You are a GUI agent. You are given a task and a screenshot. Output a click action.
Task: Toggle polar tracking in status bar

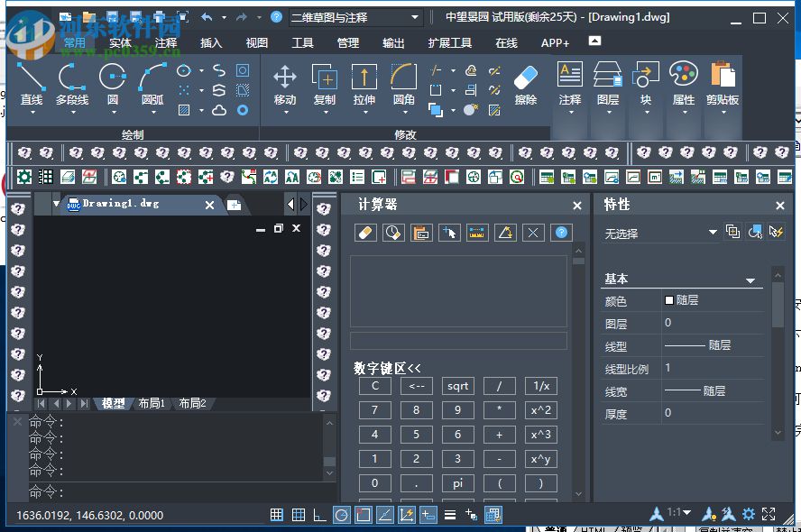pos(342,515)
